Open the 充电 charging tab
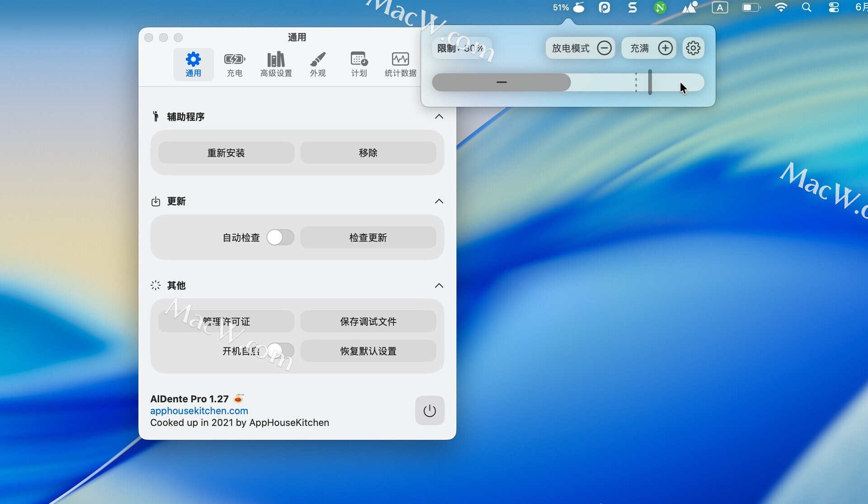Image resolution: width=868 pixels, height=504 pixels. [x=234, y=64]
